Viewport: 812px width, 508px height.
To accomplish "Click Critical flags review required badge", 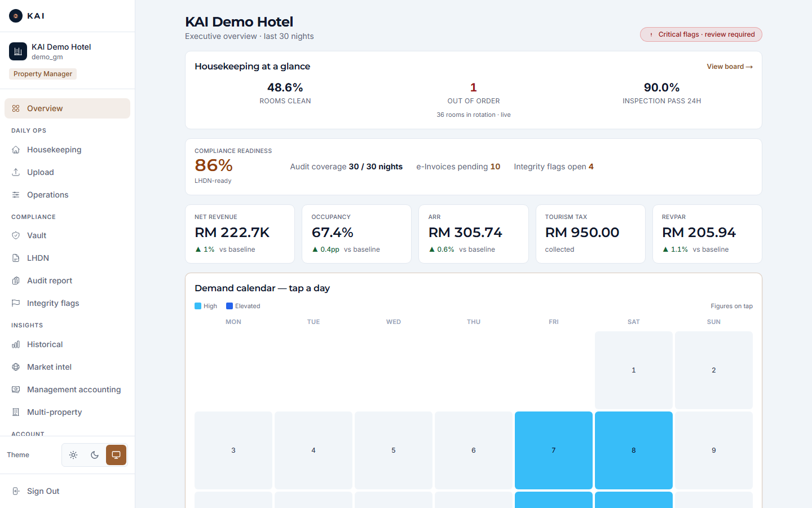I will [x=701, y=34].
